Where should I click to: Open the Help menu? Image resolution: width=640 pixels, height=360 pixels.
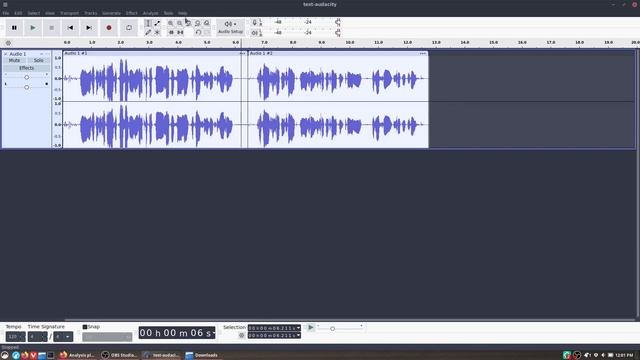tap(182, 13)
